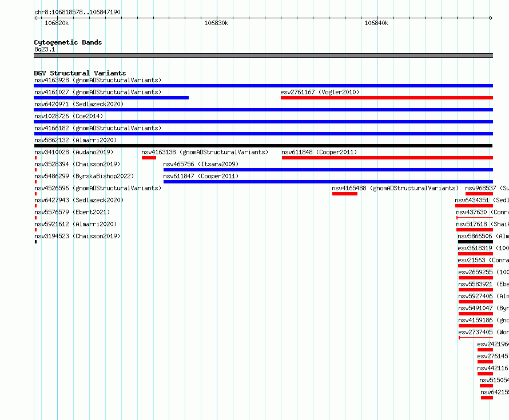Open nsv611847 (Cooper2011) variant
The height and width of the screenshot is (420, 509).
click(x=201, y=176)
